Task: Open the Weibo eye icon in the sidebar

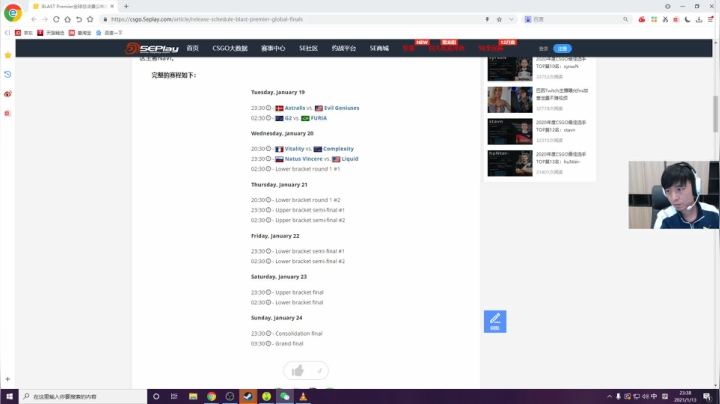Action: [8, 94]
